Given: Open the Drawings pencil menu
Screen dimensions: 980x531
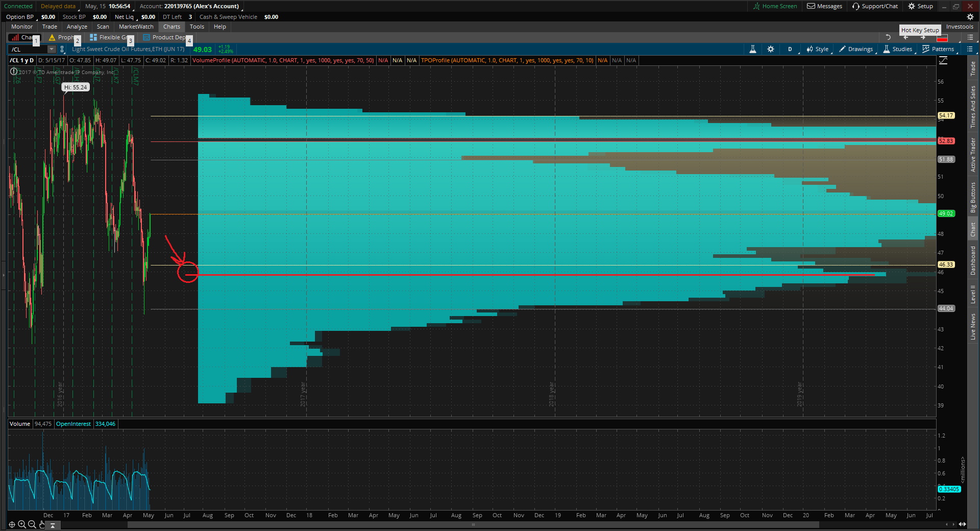Looking at the screenshot, I should (856, 49).
